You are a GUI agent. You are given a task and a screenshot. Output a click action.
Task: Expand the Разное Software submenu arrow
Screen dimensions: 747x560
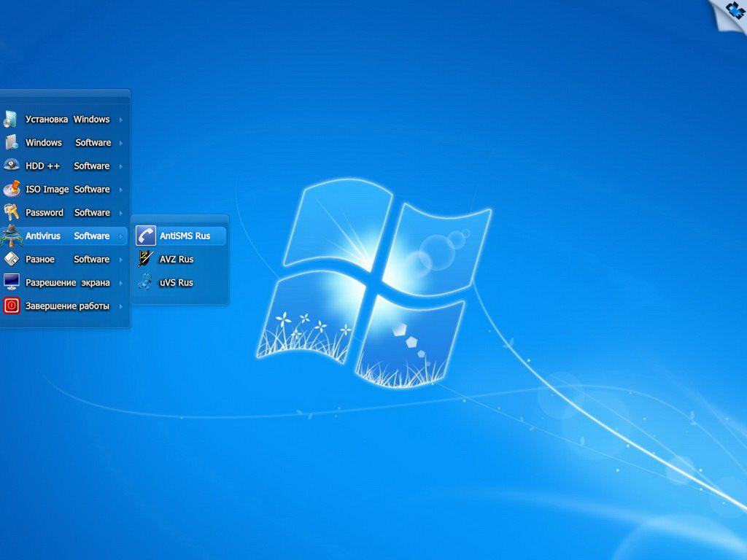(x=121, y=260)
